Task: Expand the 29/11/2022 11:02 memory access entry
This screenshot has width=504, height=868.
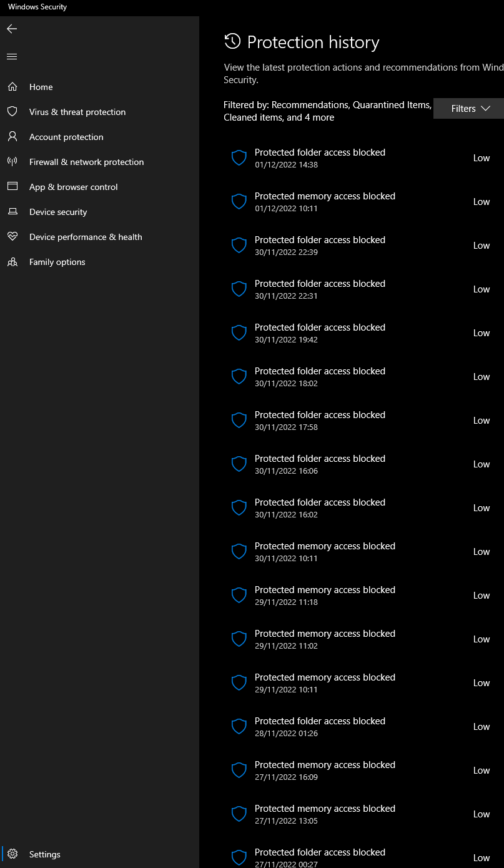Action: tap(363, 639)
